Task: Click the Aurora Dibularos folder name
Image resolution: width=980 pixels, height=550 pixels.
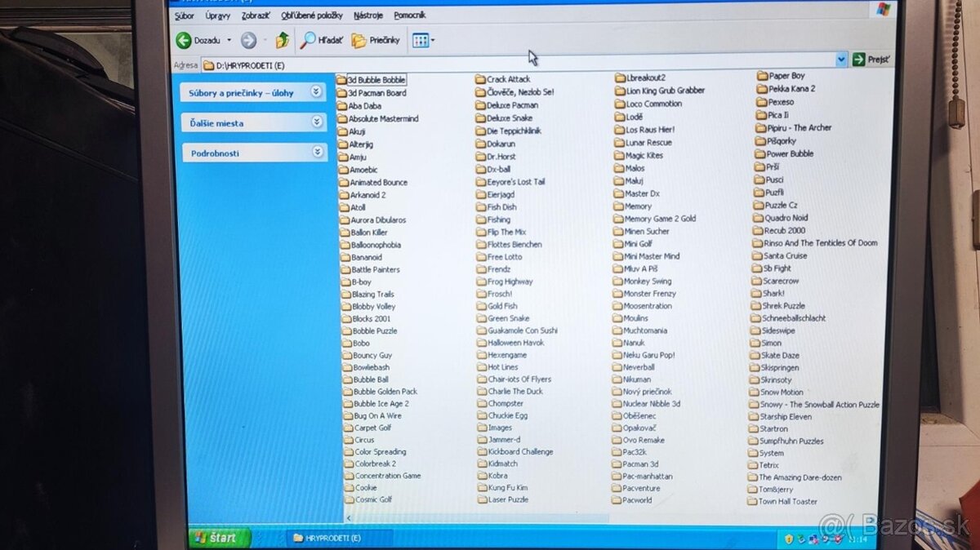Action: click(378, 220)
